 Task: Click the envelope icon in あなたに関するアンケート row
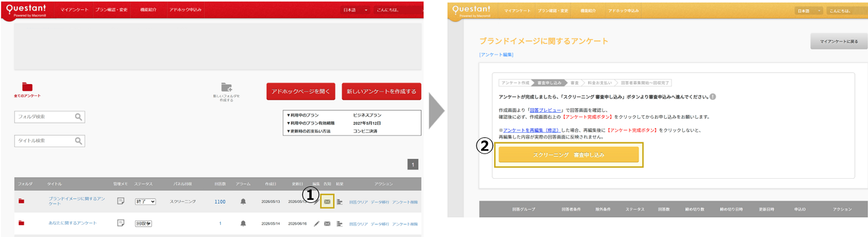click(x=327, y=223)
